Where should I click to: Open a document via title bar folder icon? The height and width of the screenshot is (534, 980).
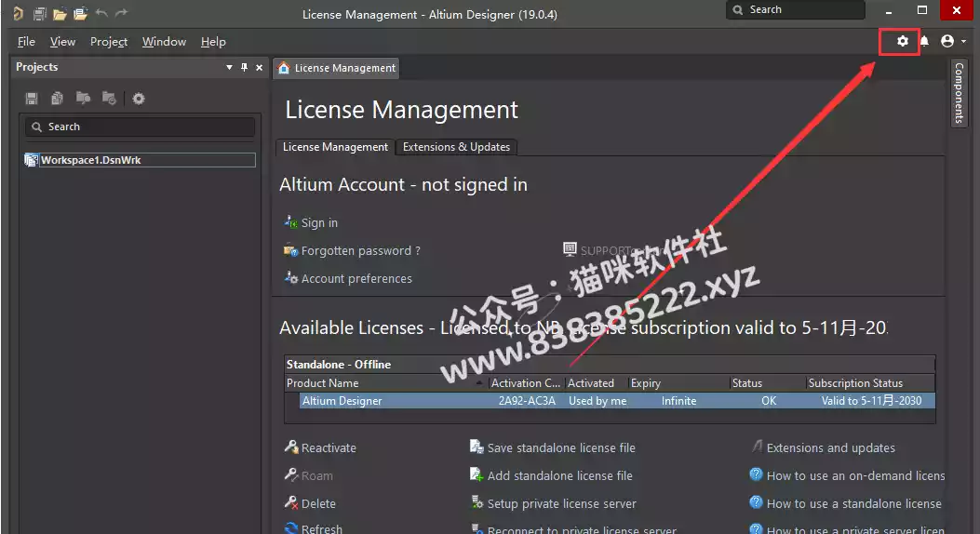coord(60,13)
